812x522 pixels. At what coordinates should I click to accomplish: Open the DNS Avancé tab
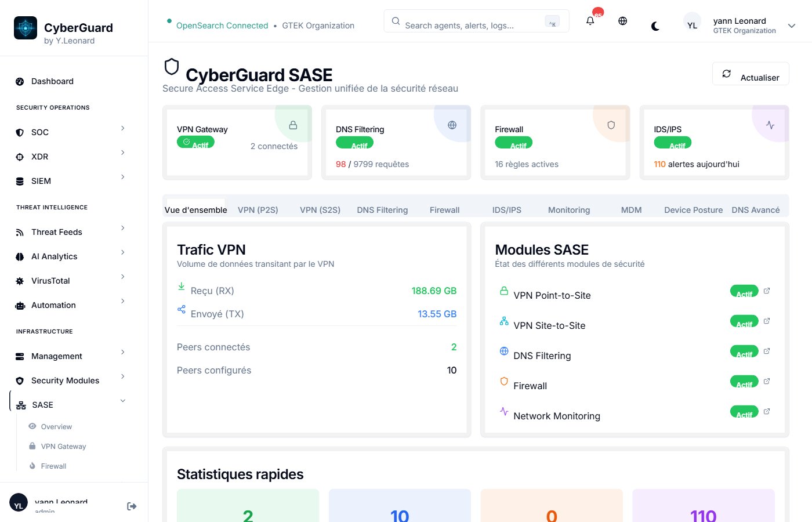click(x=756, y=209)
